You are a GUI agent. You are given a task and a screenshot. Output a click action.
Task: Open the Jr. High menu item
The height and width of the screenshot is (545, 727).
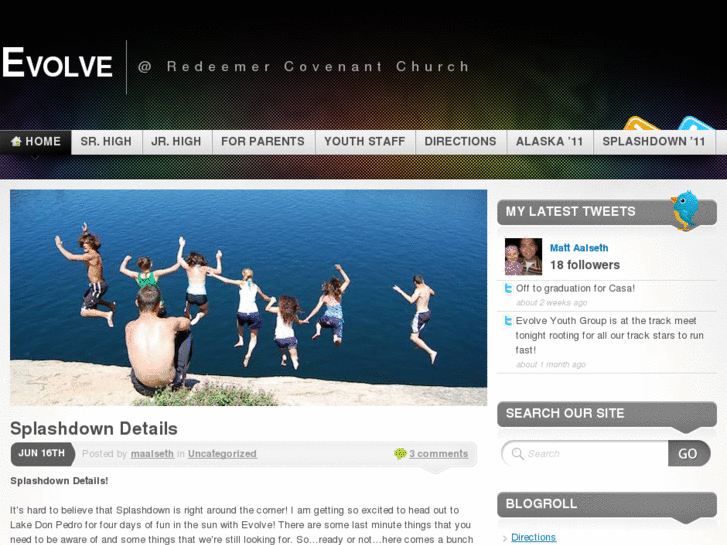click(x=176, y=141)
